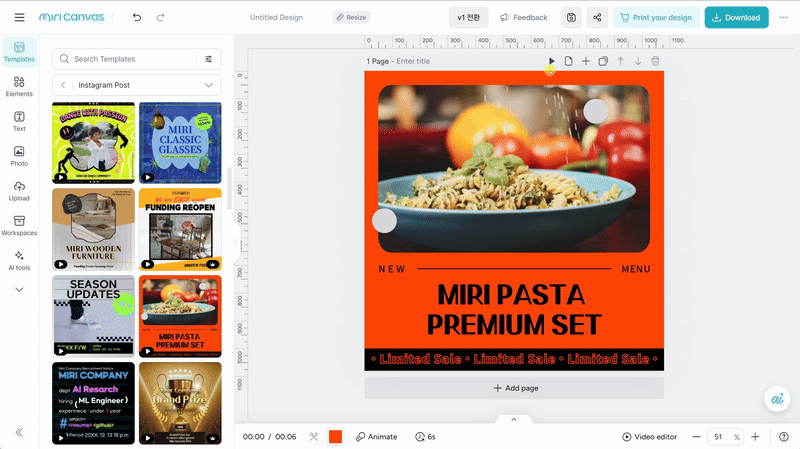Click the save design icon
Image resolution: width=800 pixels, height=449 pixels.
pyautogui.click(x=570, y=17)
